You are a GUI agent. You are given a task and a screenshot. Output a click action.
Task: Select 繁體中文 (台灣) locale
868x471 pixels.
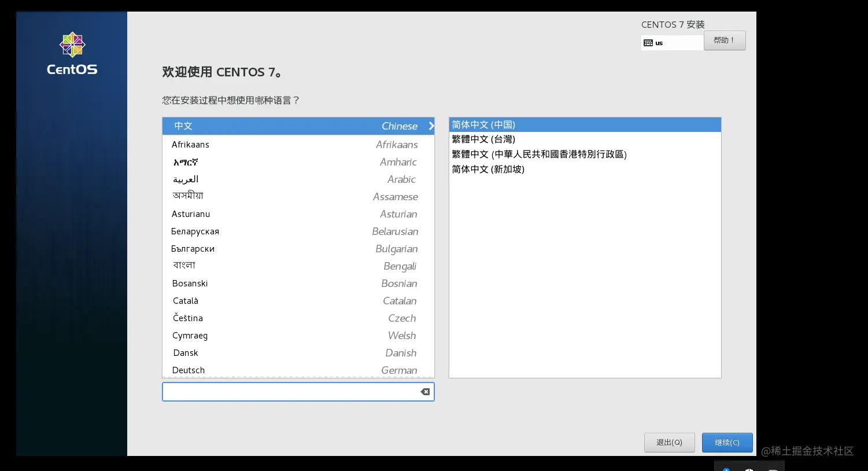(x=483, y=139)
